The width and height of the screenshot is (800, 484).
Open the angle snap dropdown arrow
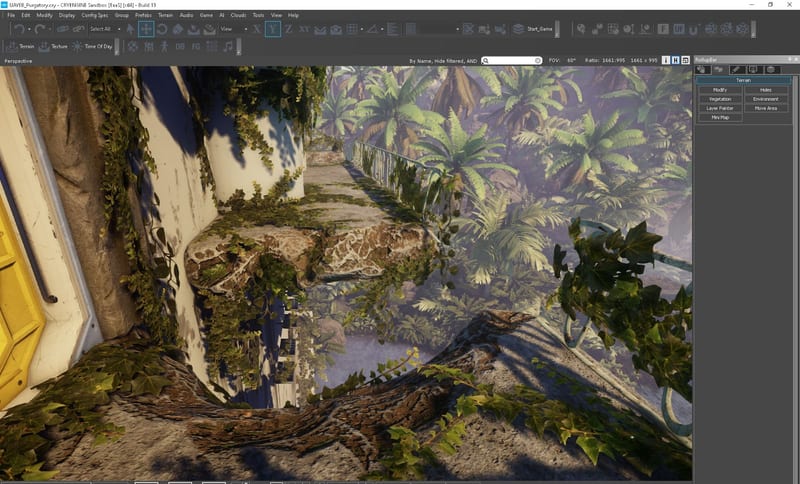click(x=382, y=29)
